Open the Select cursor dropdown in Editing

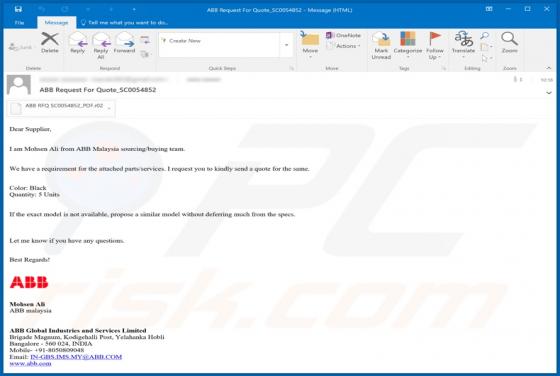click(x=486, y=58)
